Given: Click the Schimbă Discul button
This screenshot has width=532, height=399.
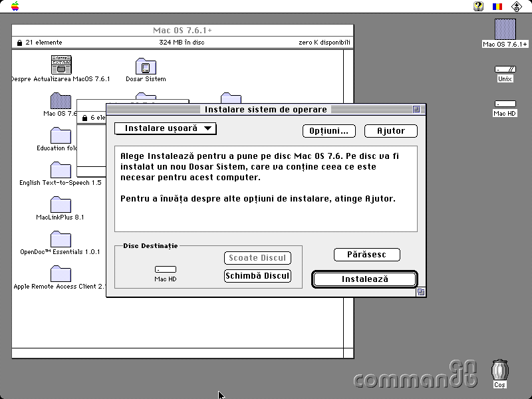Looking at the screenshot, I should (x=257, y=276).
